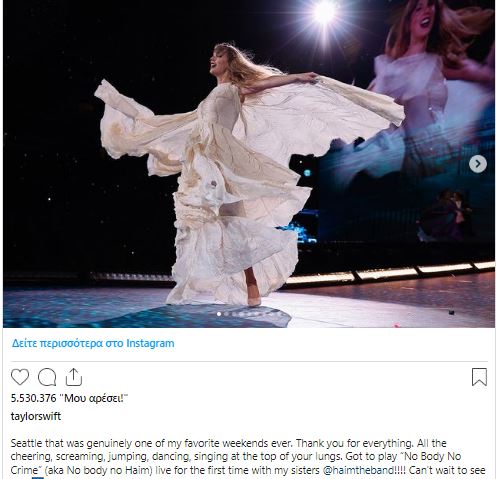Viewport: 496px width, 479px height.
Task: Jump to the third carousel dot
Action: (x=234, y=314)
